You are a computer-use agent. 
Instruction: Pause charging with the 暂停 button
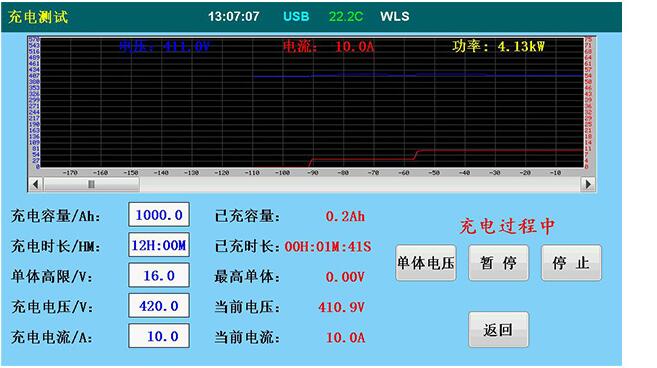pyautogui.click(x=499, y=263)
